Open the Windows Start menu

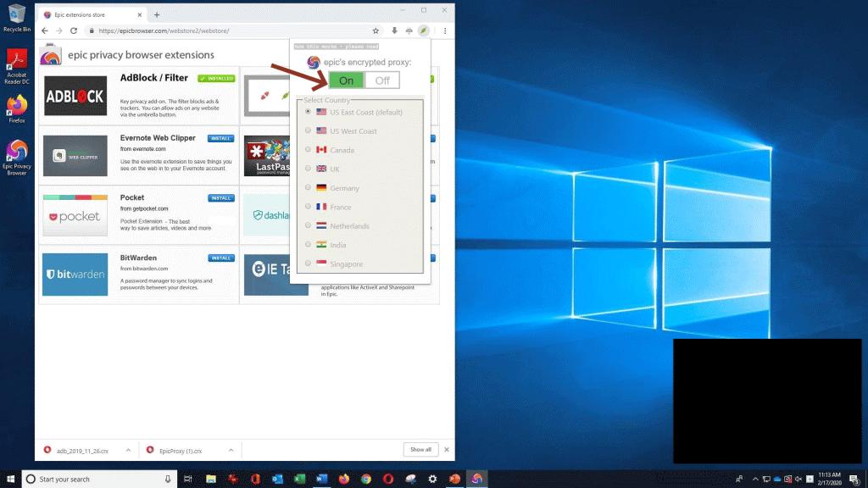tap(10, 480)
